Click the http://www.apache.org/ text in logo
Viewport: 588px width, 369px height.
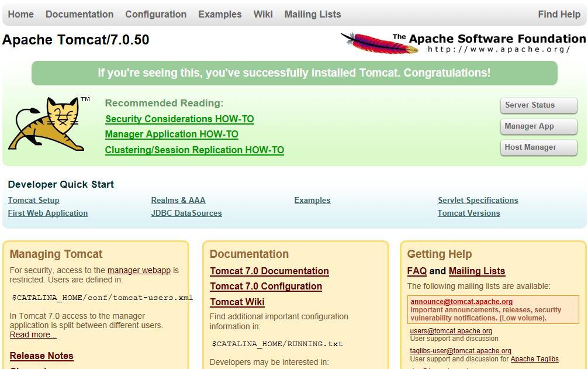tap(499, 50)
